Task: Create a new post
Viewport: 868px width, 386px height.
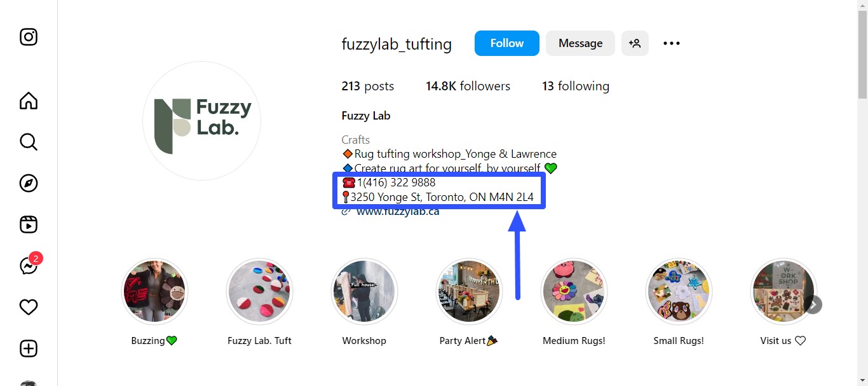Action: coord(28,348)
